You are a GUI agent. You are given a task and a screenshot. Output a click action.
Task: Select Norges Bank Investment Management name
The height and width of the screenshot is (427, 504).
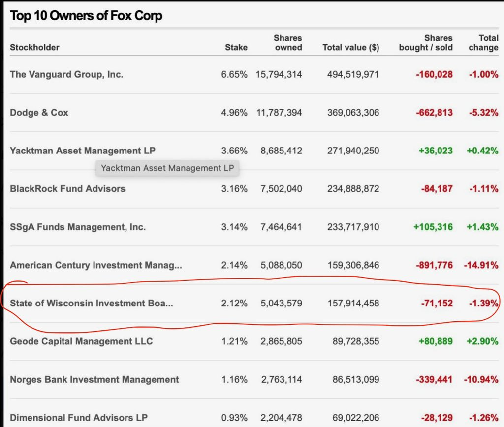pyautogui.click(x=94, y=379)
